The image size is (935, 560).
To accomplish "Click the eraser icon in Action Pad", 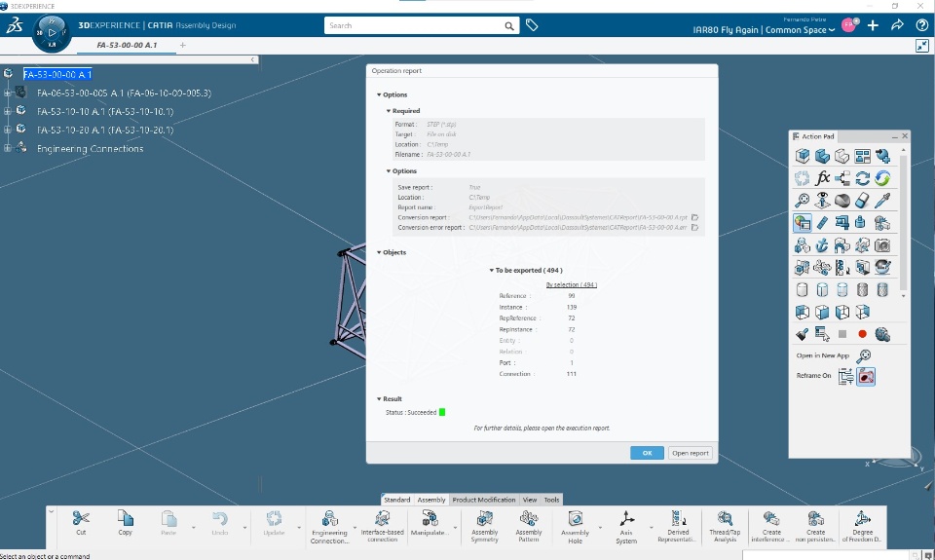I will pyautogui.click(x=862, y=201).
